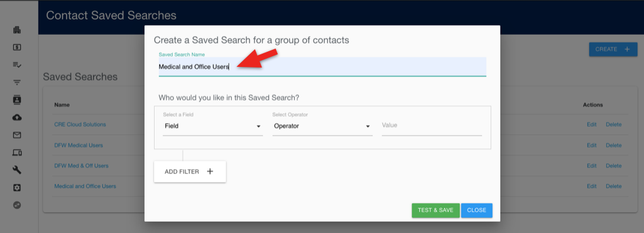This screenshot has height=233, width=644.
Task: Click Edit for DFW Medical Users row
Action: coord(592,145)
